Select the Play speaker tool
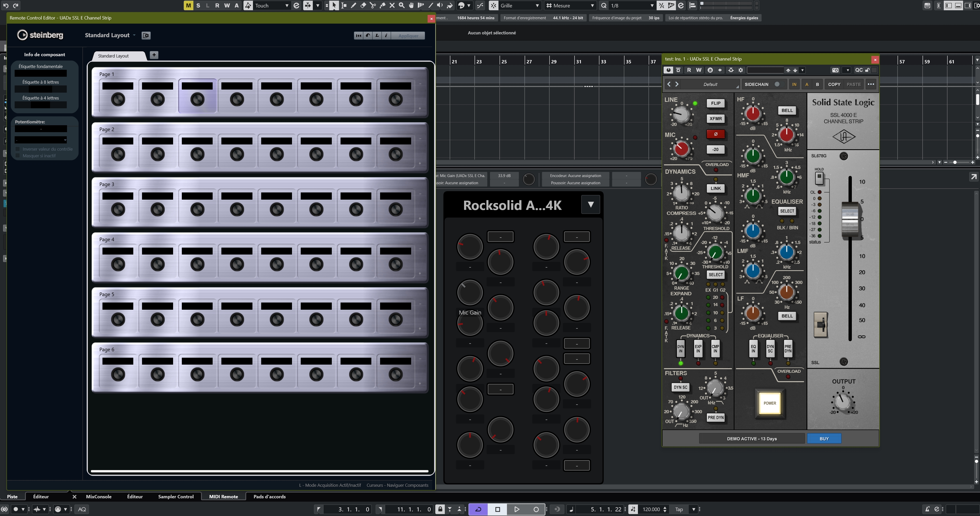This screenshot has height=516, width=980. point(440,5)
